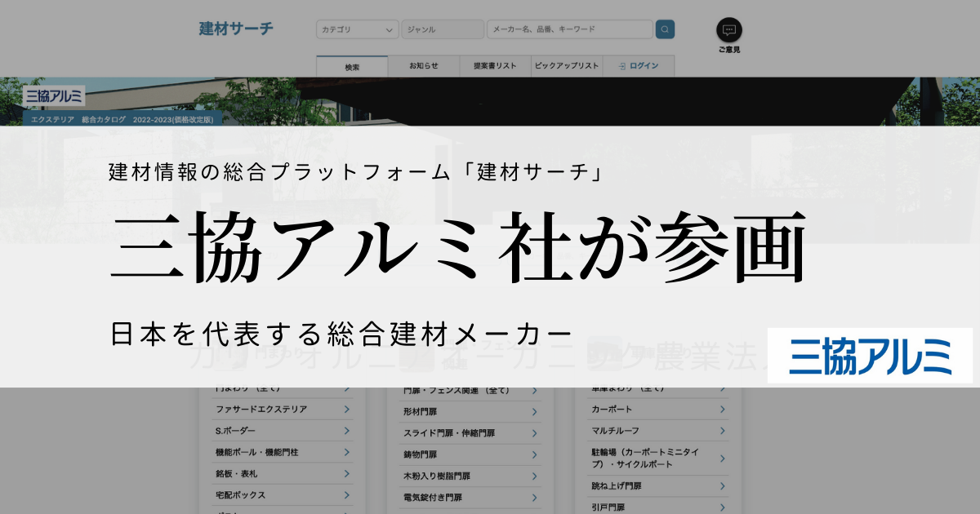Click the ジャンル input field
This screenshot has height=514, width=980.
click(x=443, y=29)
